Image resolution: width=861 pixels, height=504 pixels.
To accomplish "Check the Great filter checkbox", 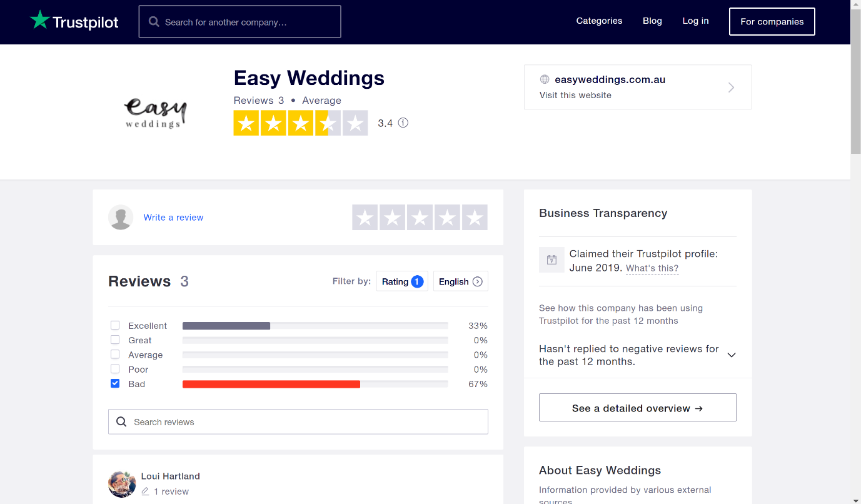I will coord(115,340).
